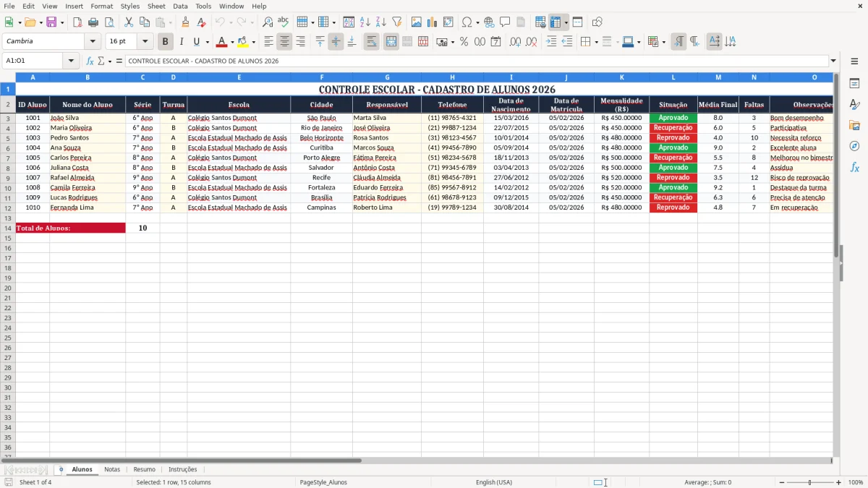868x488 pixels.
Task: Click the Export as PDF icon
Action: tap(77, 22)
